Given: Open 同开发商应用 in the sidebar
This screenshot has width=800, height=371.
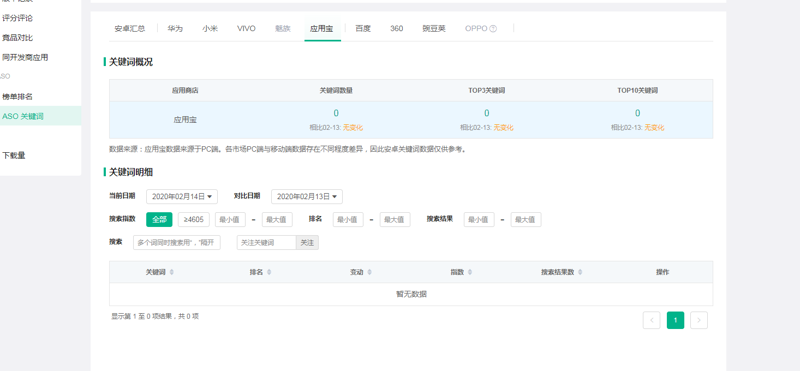Looking at the screenshot, I should (25, 58).
